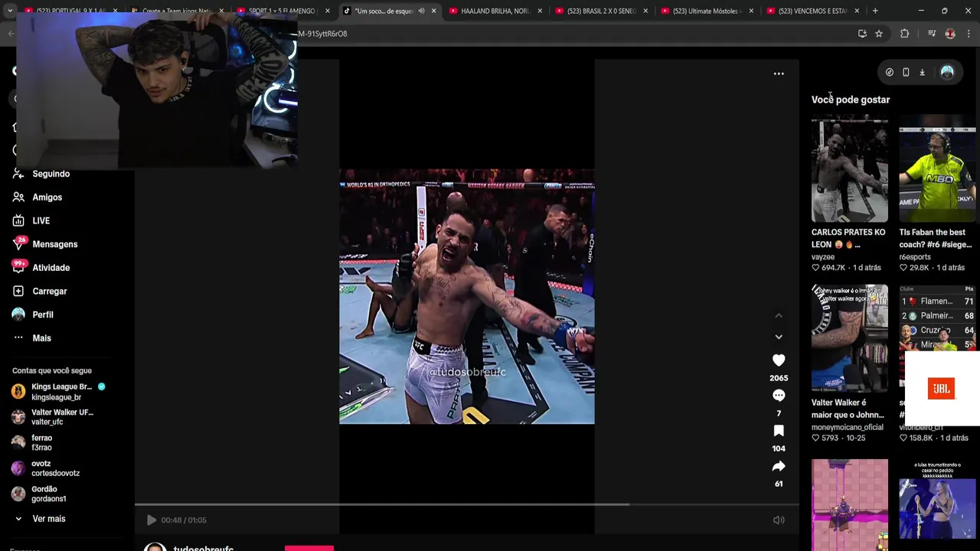Click the phone app icon in top pill
The image size is (980, 551).
click(906, 72)
